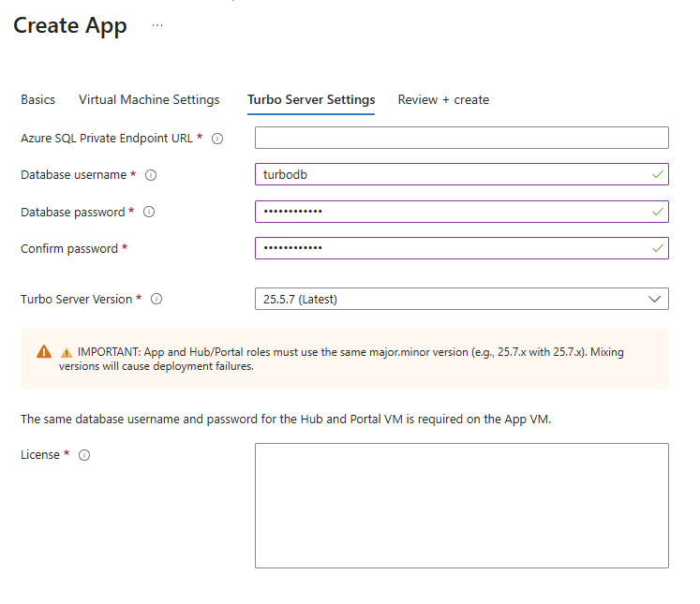The image size is (700, 604).
Task: Click green checkmark in Confirm password field
Action: pos(658,248)
